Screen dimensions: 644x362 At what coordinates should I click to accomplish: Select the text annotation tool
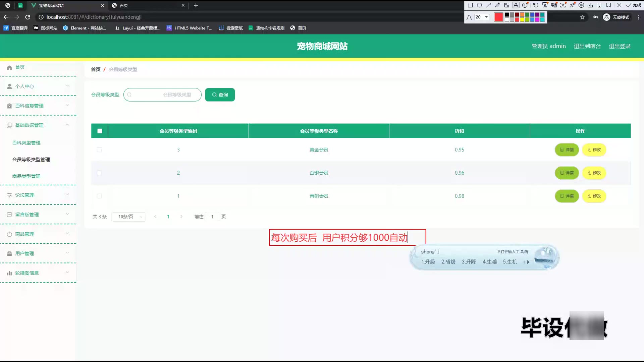pyautogui.click(x=516, y=5)
